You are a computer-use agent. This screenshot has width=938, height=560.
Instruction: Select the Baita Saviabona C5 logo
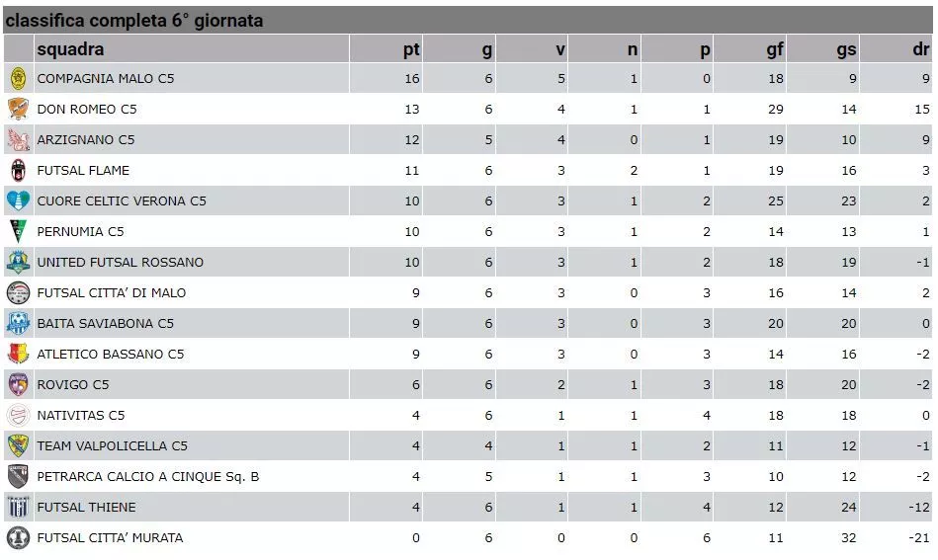click(x=19, y=323)
